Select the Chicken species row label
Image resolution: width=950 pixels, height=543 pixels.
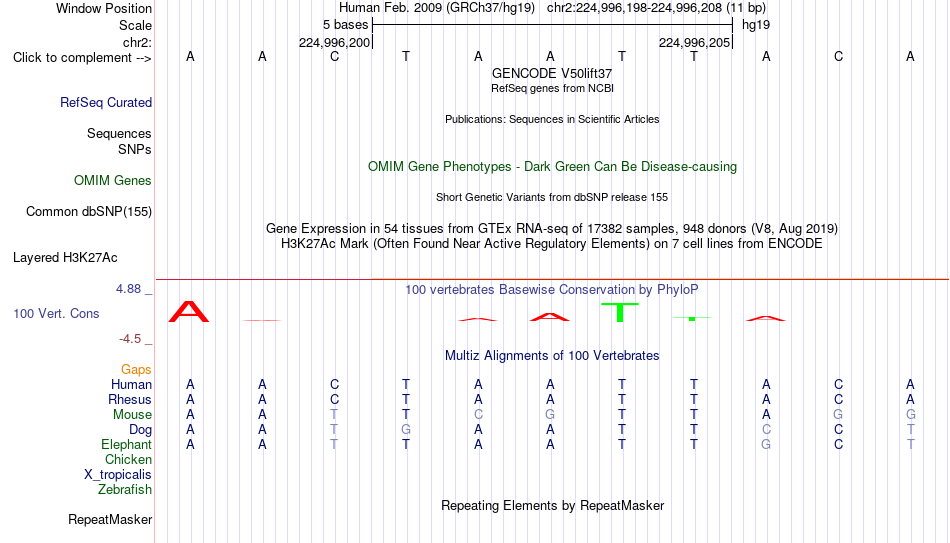[128, 459]
